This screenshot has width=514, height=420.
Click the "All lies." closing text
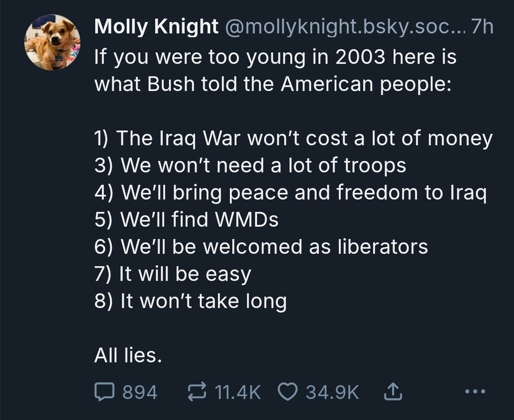click(127, 355)
